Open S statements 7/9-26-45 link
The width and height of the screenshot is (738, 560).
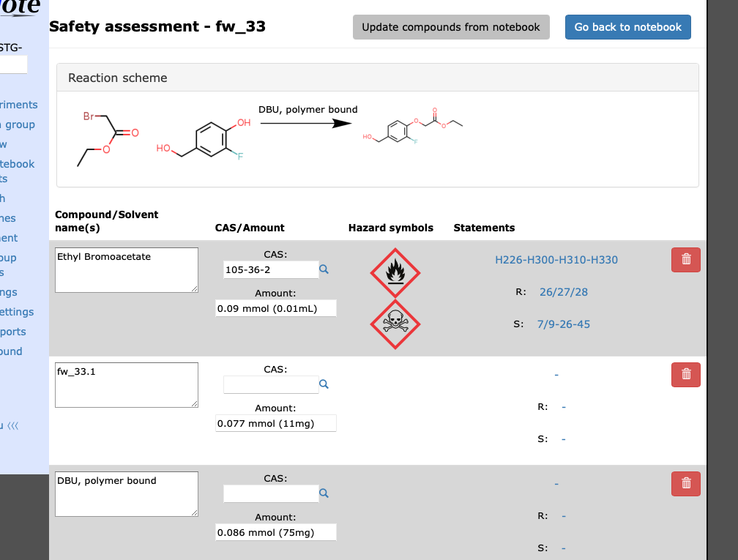[563, 324]
